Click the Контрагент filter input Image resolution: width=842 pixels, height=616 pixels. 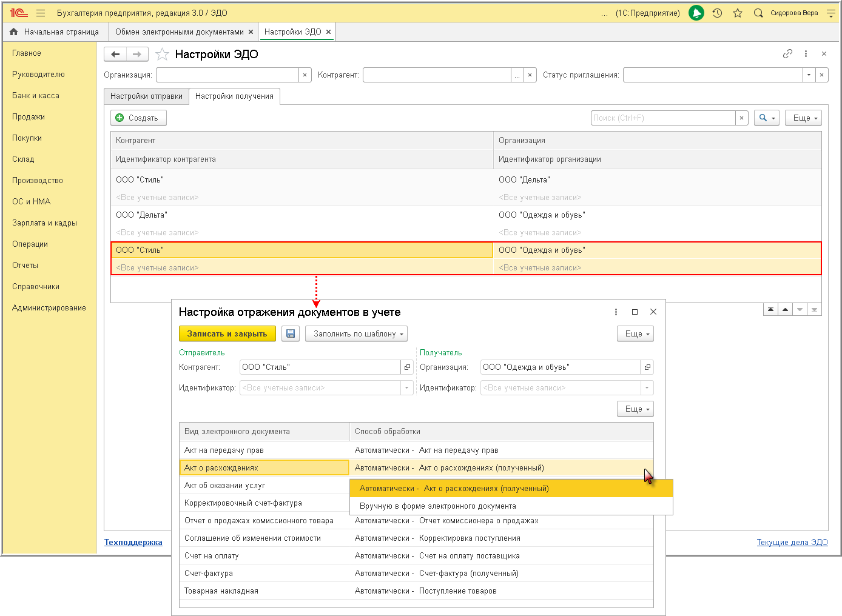(x=437, y=75)
